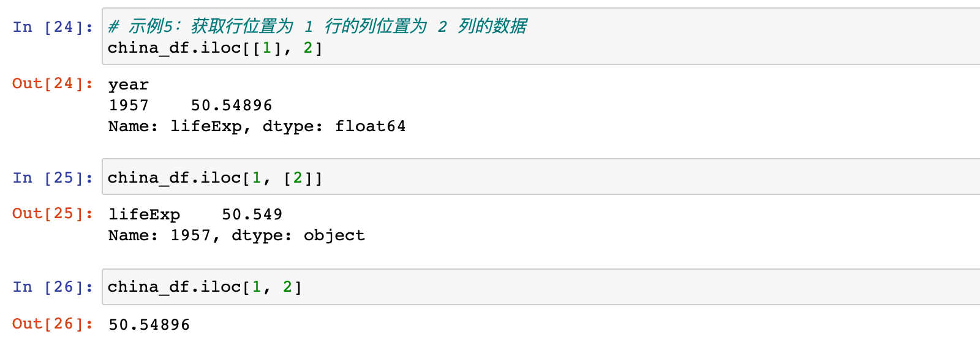Image resolution: width=980 pixels, height=342 pixels.
Task: Click the 50.54896 result under Out[26]
Action: tap(149, 324)
